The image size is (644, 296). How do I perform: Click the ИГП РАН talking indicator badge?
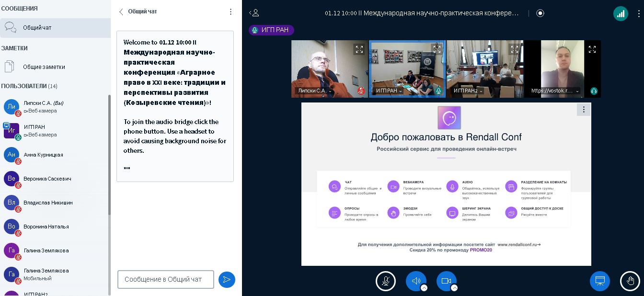point(271,30)
